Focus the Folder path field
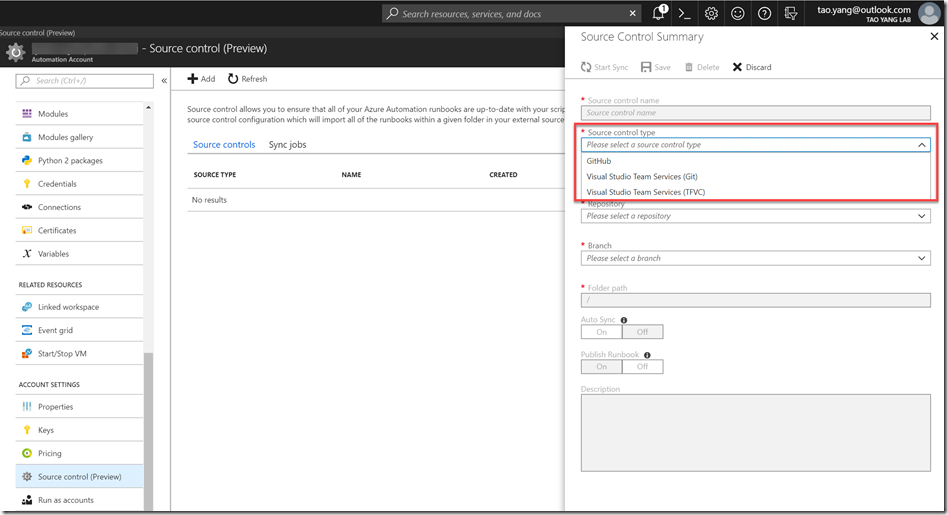 755,300
